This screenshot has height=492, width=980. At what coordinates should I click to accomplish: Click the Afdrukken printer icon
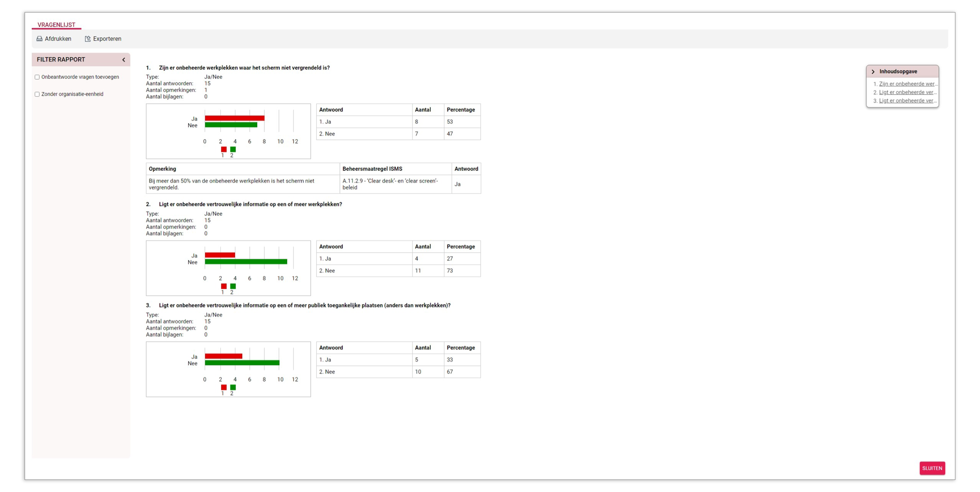39,39
